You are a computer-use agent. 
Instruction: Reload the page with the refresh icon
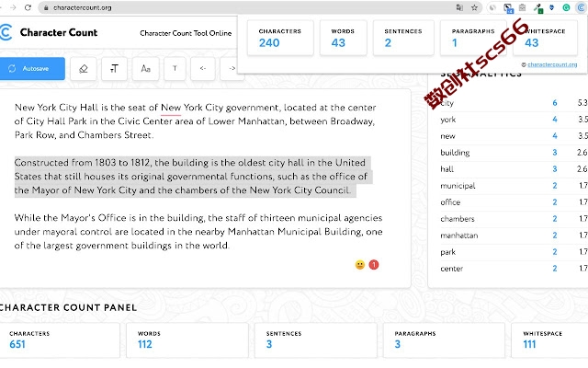(28, 7)
